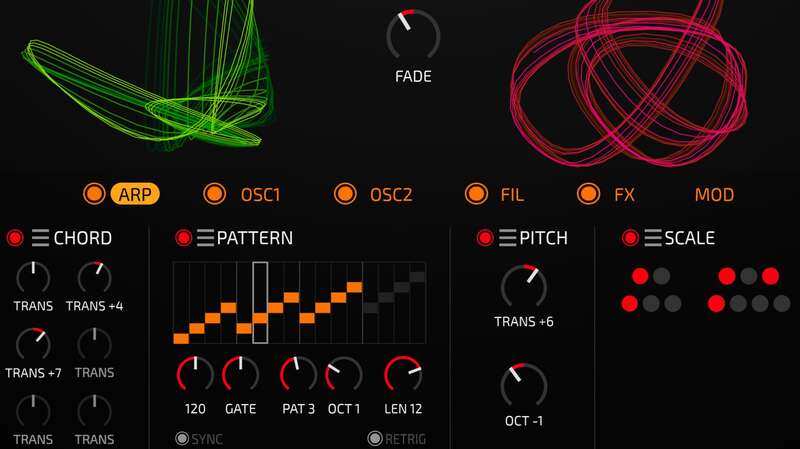800x449 pixels.
Task: Toggle the ARP section orange power circle
Action: point(94,194)
